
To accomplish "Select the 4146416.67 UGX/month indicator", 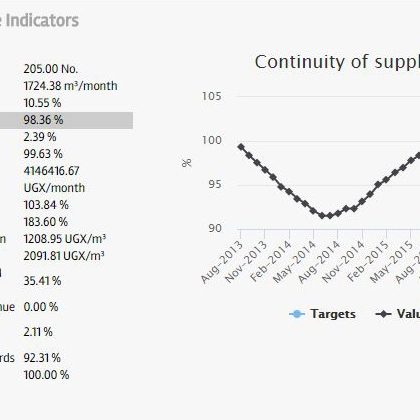I will pos(54,179).
